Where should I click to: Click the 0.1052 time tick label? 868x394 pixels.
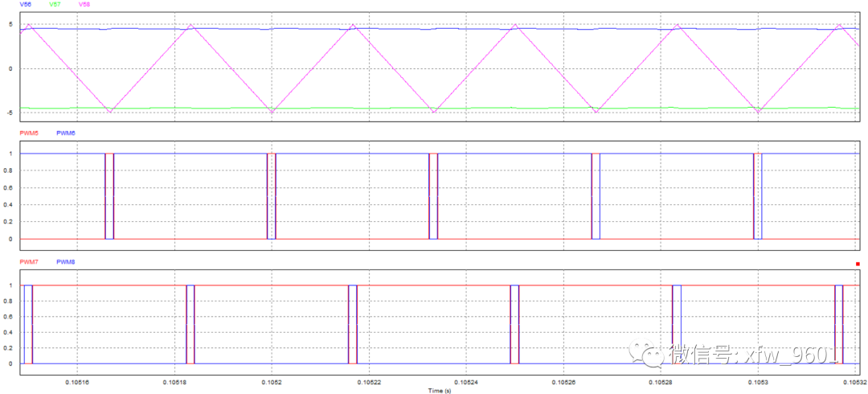(x=272, y=383)
